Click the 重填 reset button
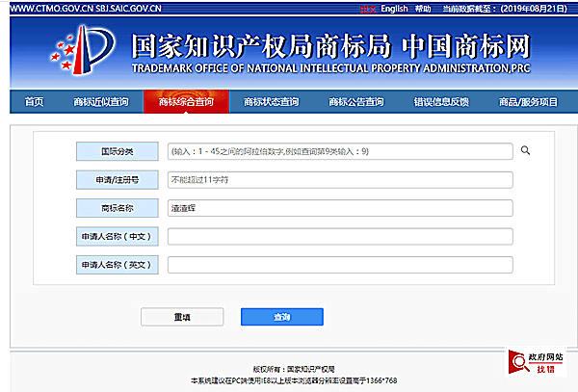The image size is (578, 392). pyautogui.click(x=182, y=317)
